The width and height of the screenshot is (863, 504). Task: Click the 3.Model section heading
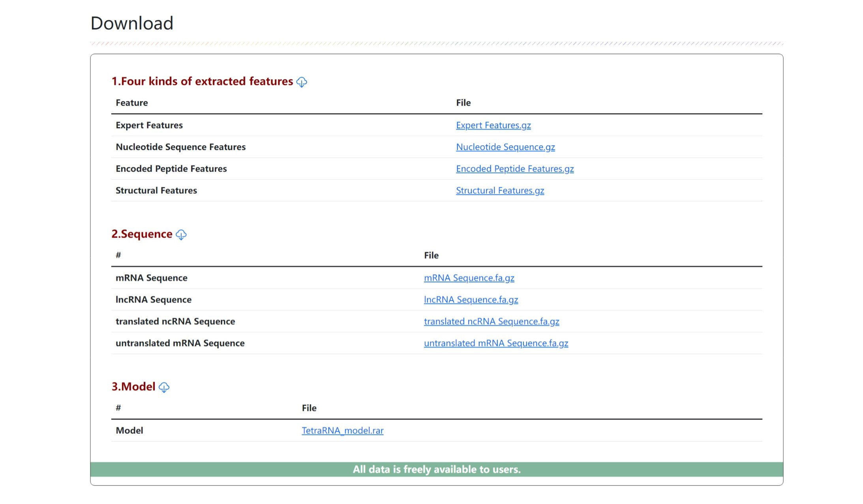coord(133,387)
